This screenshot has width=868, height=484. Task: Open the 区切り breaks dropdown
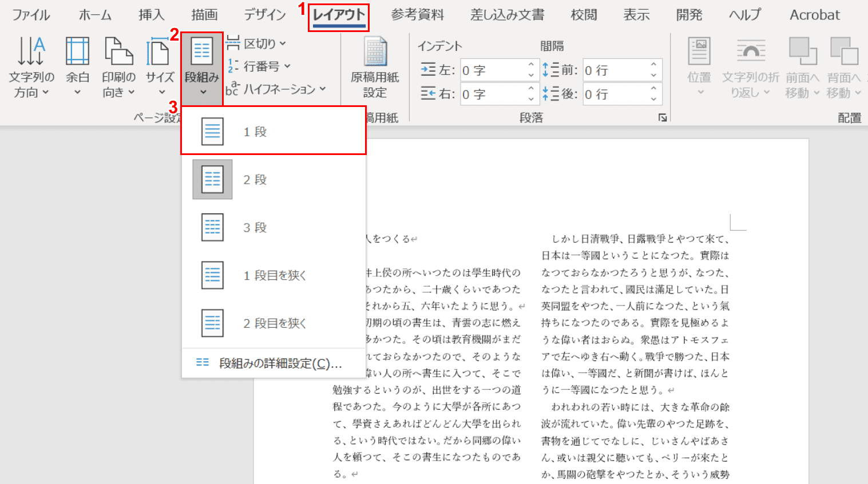[256, 43]
